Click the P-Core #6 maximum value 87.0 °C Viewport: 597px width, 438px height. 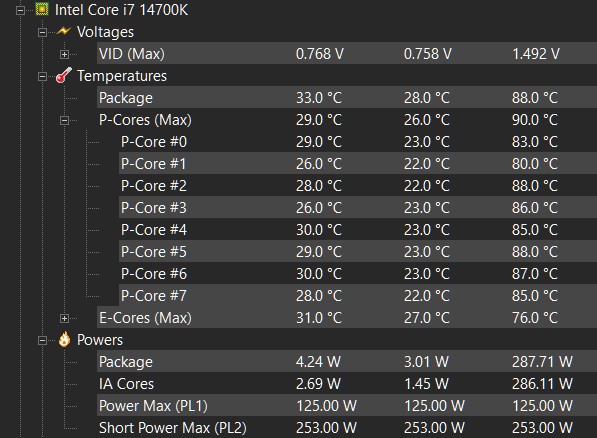tap(535, 273)
